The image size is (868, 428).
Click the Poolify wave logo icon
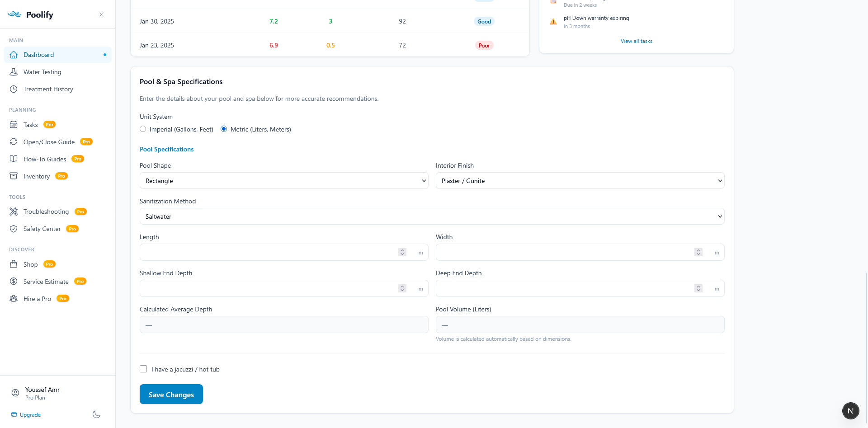click(14, 14)
